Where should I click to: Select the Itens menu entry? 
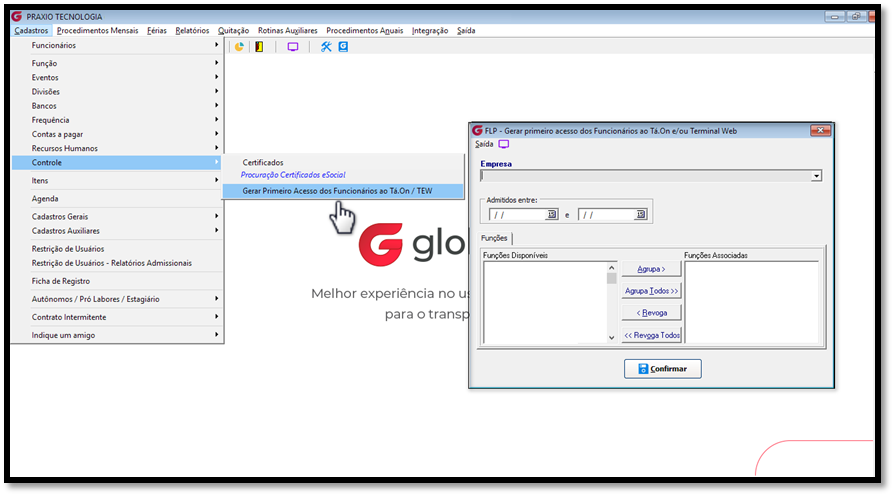[117, 180]
